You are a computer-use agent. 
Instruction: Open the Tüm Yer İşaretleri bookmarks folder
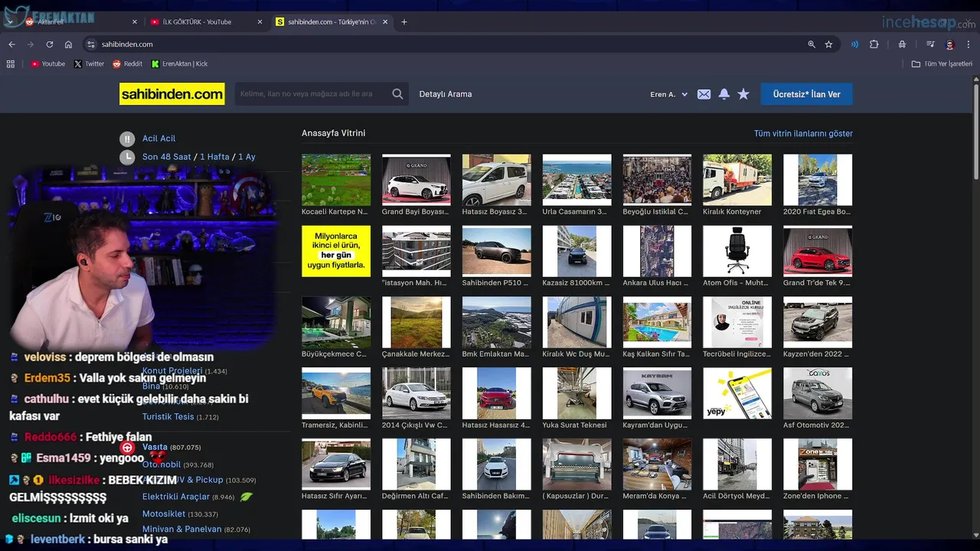pos(942,64)
